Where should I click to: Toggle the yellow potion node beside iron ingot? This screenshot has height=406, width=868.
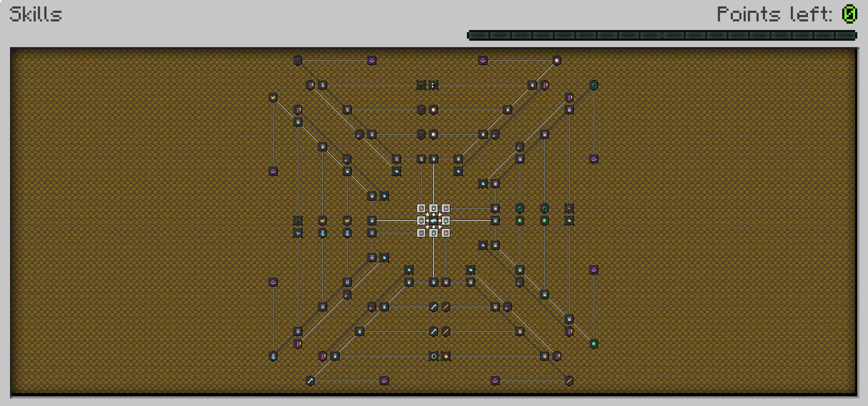[434, 208]
